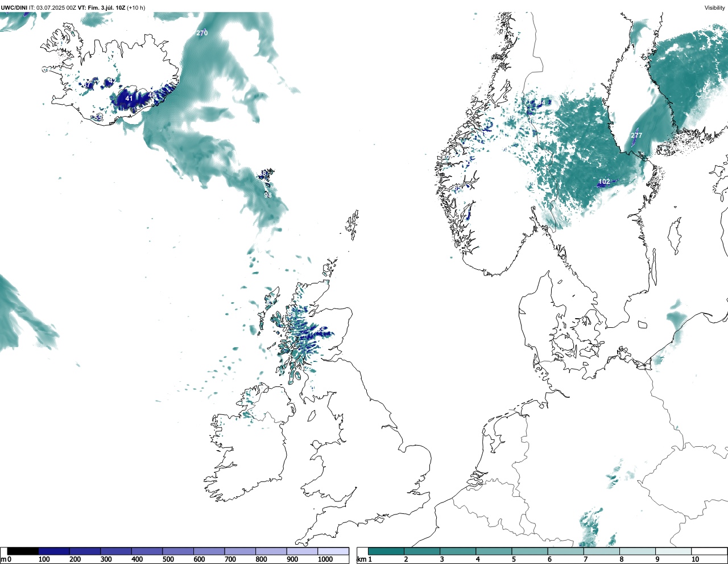Click the "41" value over southern Iceland
Image resolution: width=728 pixels, height=564 pixels.
129,98
